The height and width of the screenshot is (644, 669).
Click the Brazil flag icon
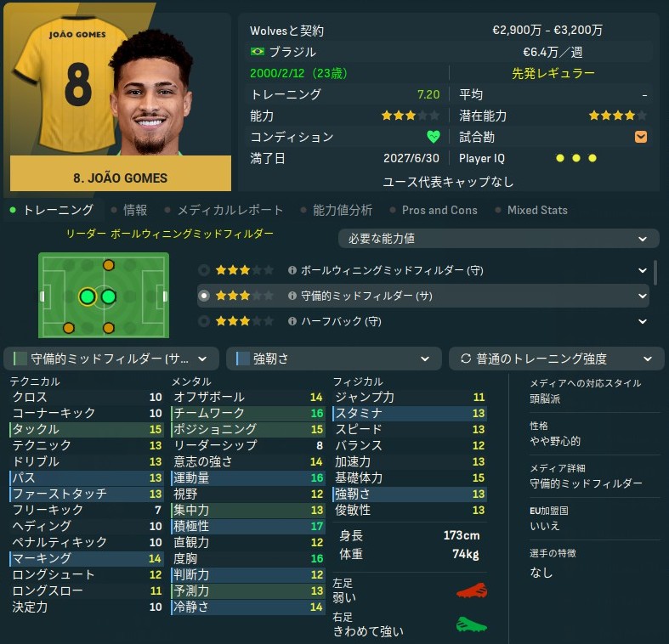258,52
